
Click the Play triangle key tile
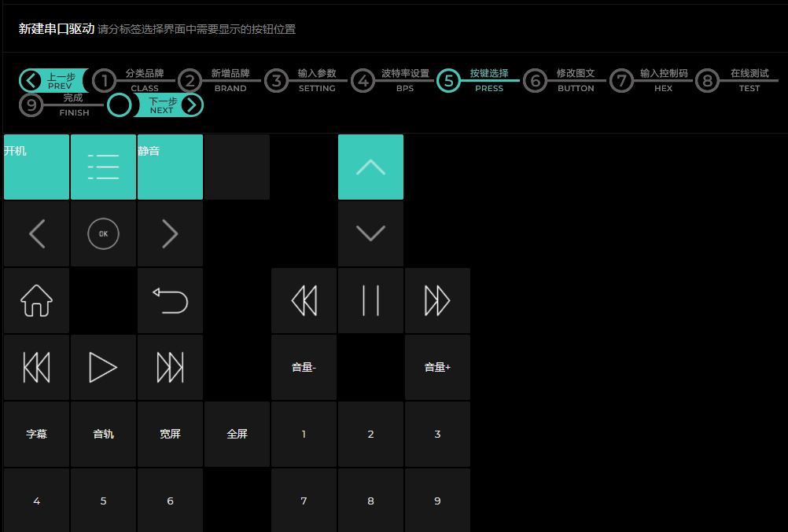103,367
